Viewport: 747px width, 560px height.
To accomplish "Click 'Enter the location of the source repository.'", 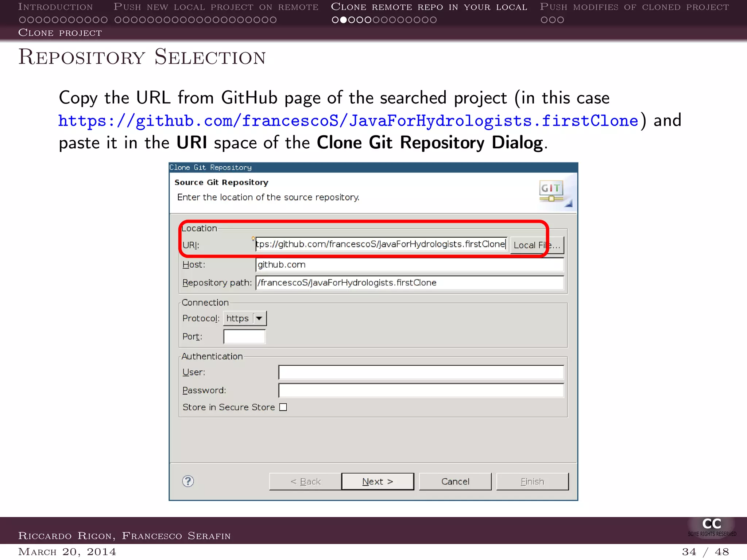I will click(268, 197).
